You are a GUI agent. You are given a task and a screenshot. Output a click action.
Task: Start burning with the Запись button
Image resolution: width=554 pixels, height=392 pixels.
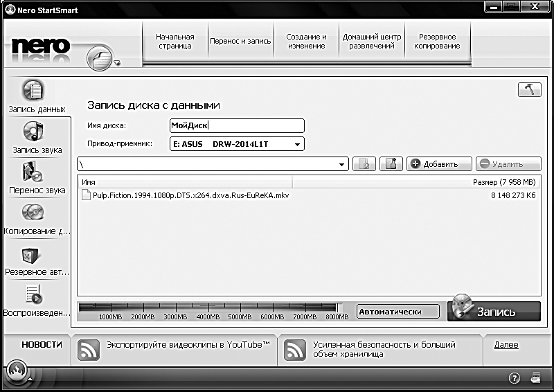(x=494, y=311)
